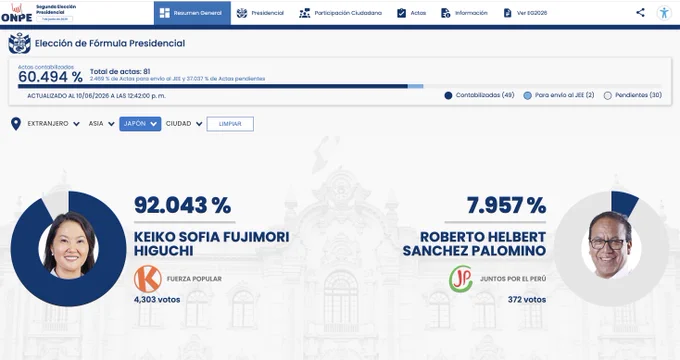The image size is (680, 360).
Task: Click the FUERZA POPULAR label
Action: (x=194, y=279)
